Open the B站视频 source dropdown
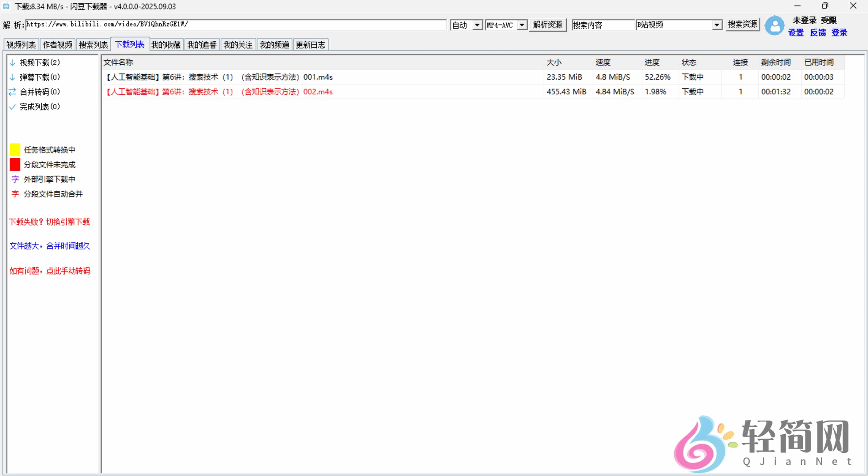 716,25
